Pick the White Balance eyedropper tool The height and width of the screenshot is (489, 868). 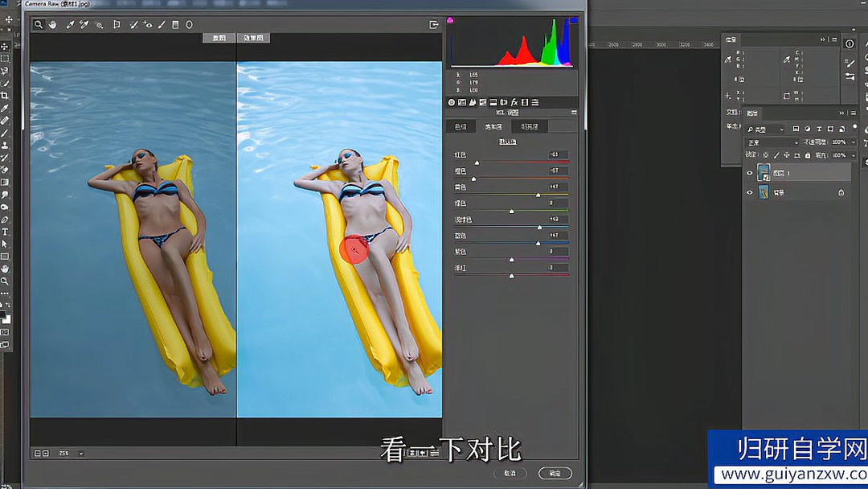(69, 24)
